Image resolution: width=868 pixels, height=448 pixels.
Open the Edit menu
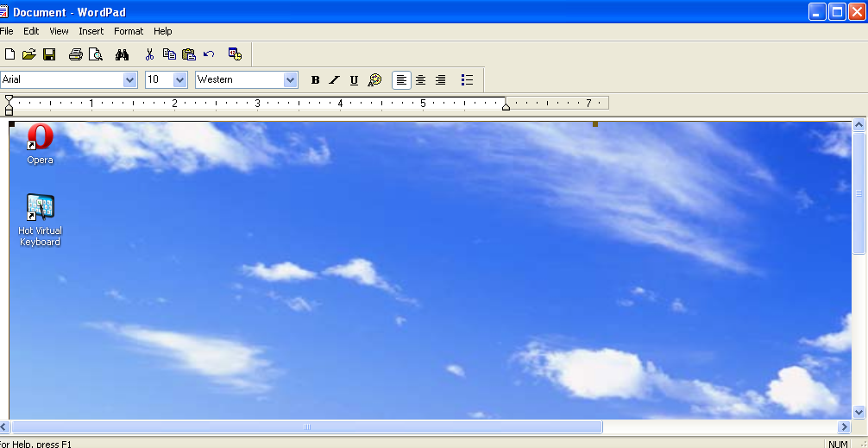click(x=31, y=31)
